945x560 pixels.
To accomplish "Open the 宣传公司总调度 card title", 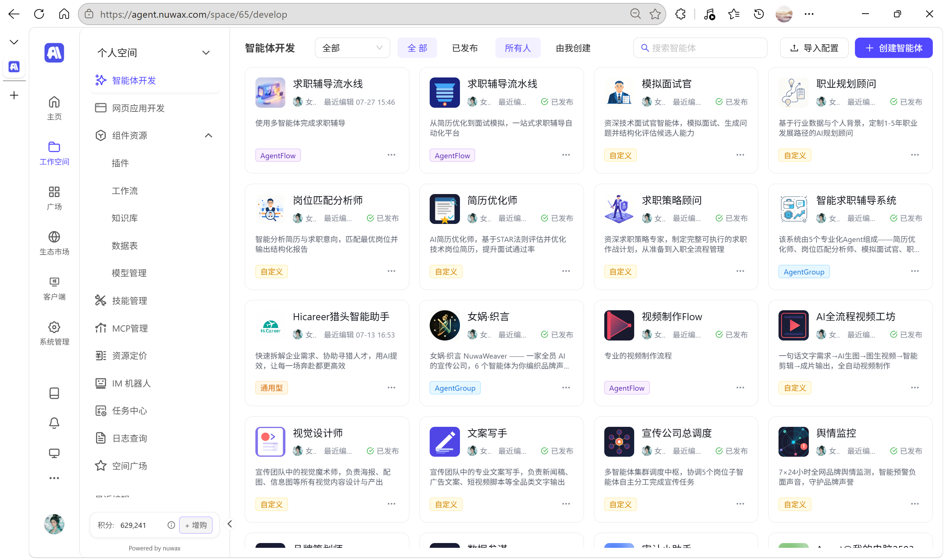I will click(677, 433).
